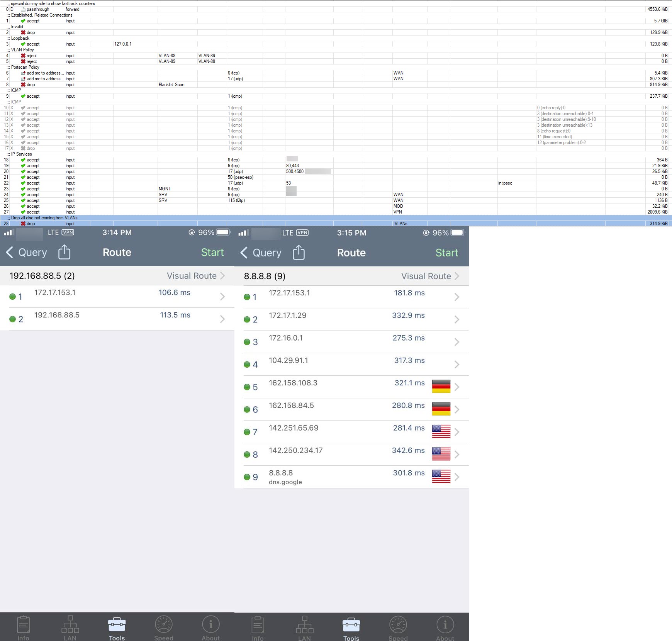The height and width of the screenshot is (641, 672).
Task: Tap the German flag on hop 6 162.158.84.5
Action: [441, 409]
